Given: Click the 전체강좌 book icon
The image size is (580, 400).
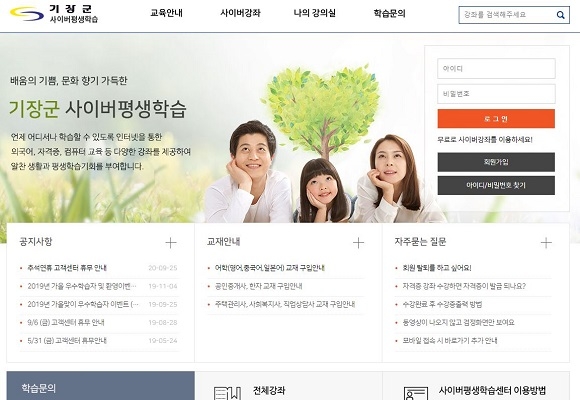Looking at the screenshot, I should (x=227, y=393).
